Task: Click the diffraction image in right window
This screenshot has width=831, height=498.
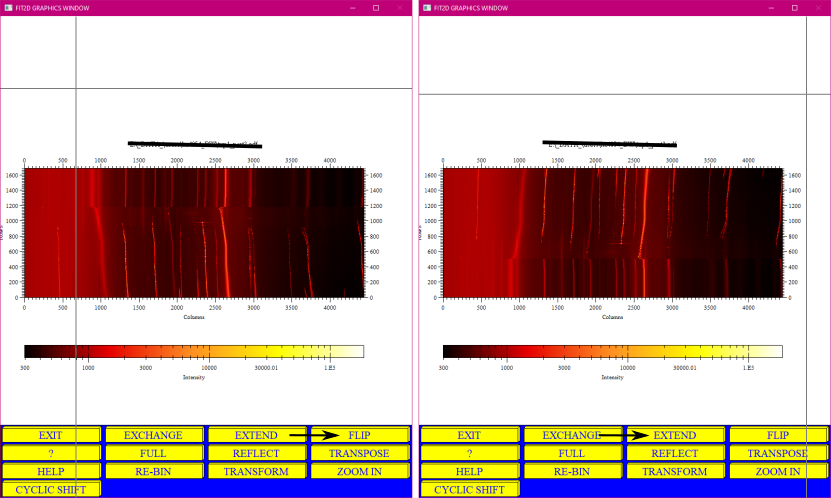Action: coord(613,233)
